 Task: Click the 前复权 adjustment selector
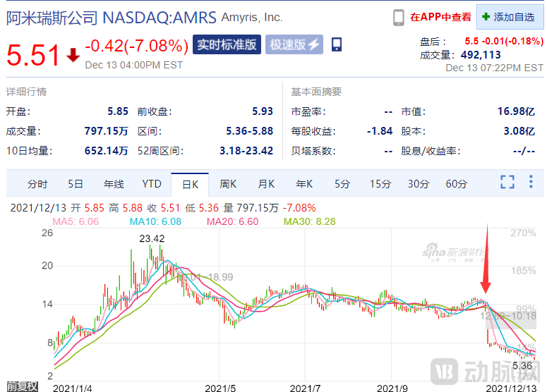point(21,386)
